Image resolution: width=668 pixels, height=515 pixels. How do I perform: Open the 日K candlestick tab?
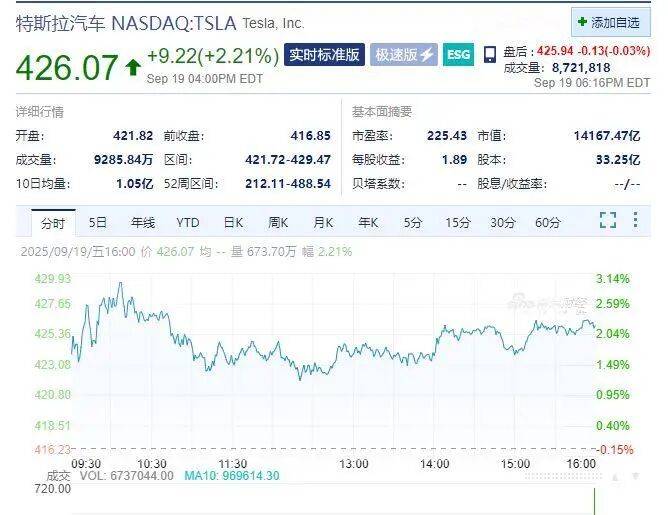pyautogui.click(x=233, y=222)
